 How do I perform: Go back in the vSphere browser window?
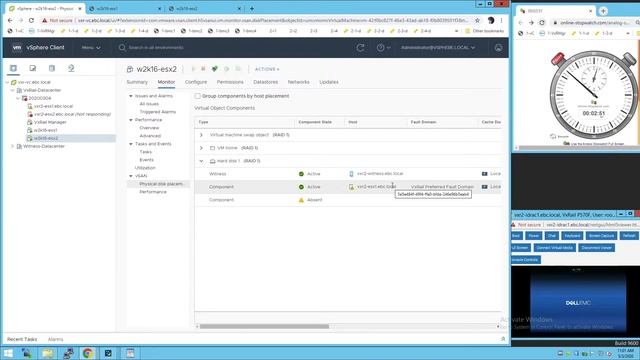pyautogui.click(x=10, y=20)
